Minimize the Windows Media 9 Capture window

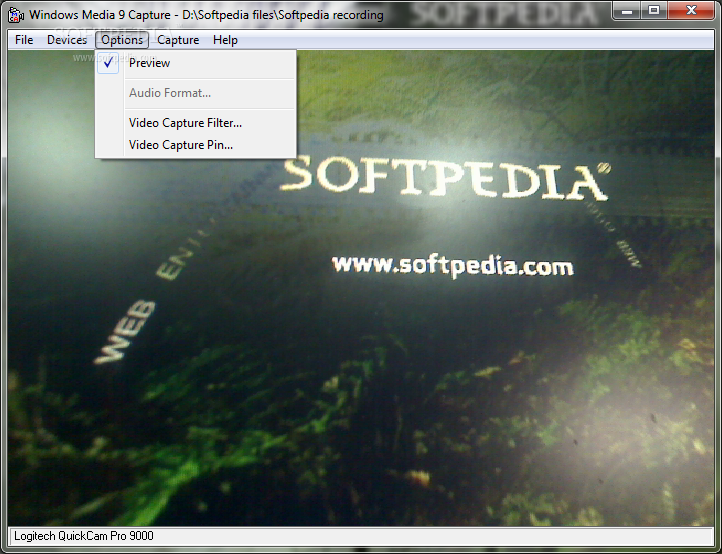click(x=627, y=10)
